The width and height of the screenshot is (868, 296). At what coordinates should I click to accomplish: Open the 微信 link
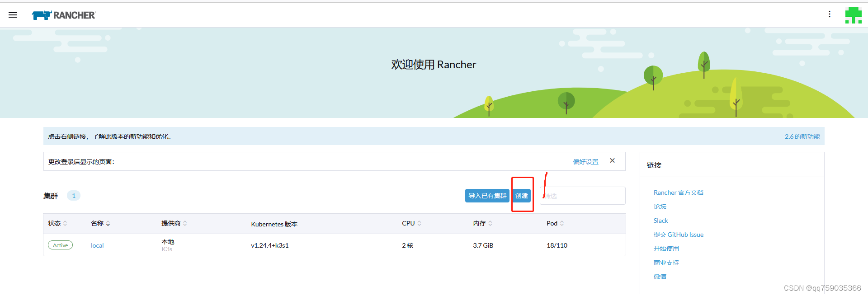click(x=660, y=277)
